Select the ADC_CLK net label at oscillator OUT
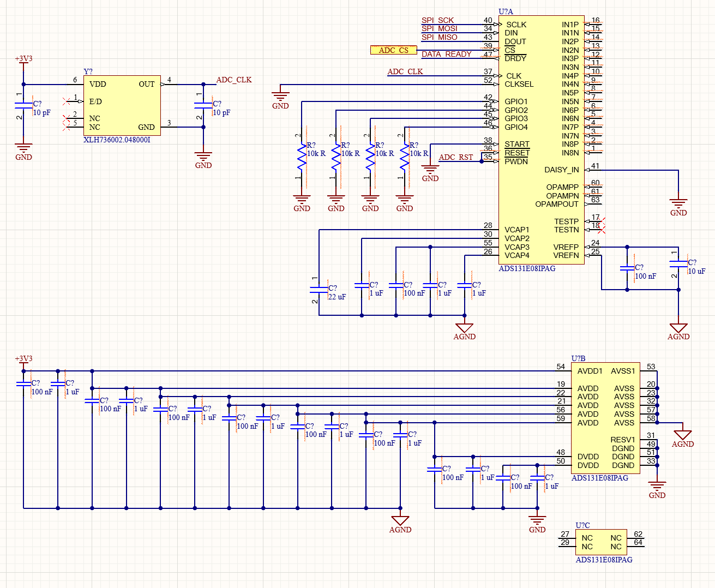 point(234,80)
